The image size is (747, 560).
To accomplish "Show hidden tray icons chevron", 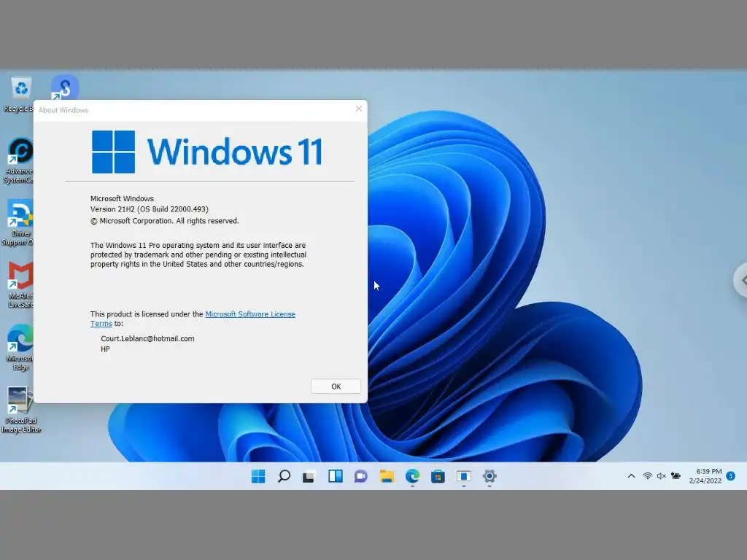I will click(631, 476).
